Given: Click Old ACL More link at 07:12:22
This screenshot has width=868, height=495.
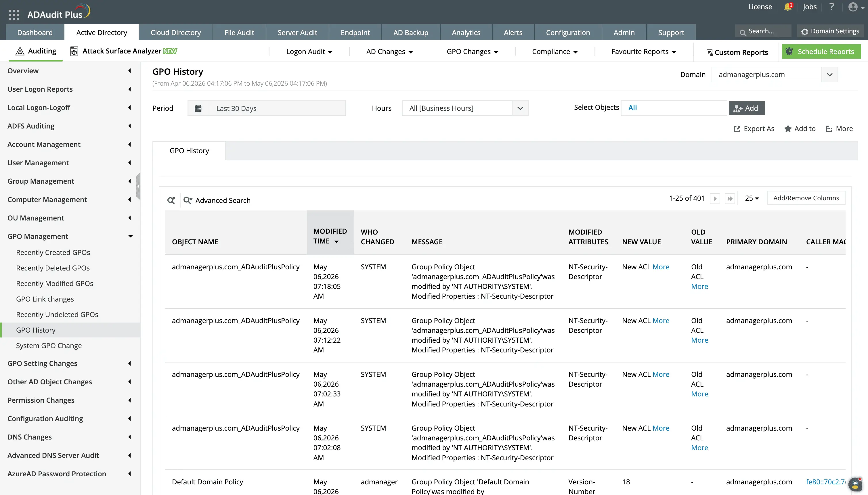Looking at the screenshot, I should click(699, 340).
